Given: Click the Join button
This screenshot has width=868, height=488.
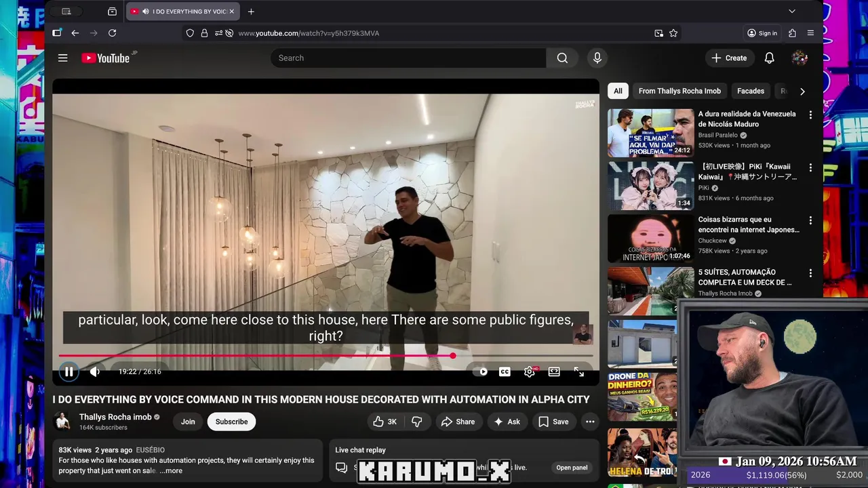Looking at the screenshot, I should (x=188, y=422).
